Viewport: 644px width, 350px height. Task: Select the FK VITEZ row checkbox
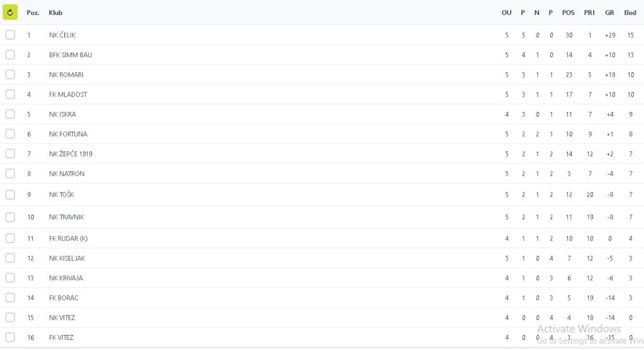click(x=10, y=337)
